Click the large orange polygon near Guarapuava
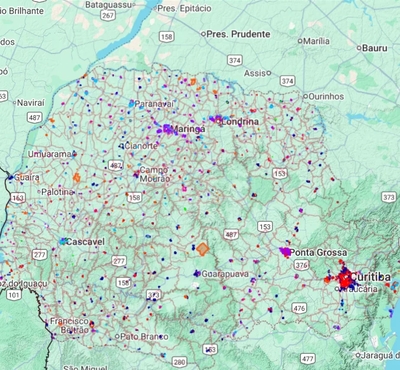 (x=202, y=249)
